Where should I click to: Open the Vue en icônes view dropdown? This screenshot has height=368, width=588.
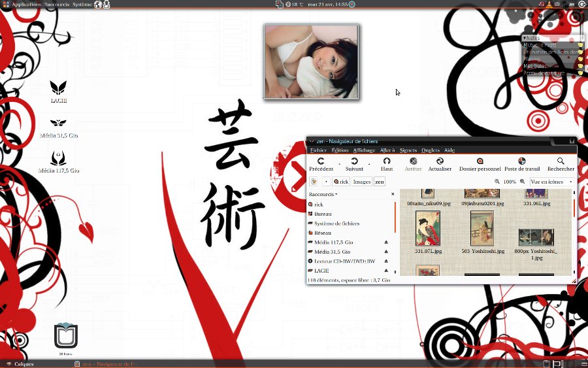(552, 182)
